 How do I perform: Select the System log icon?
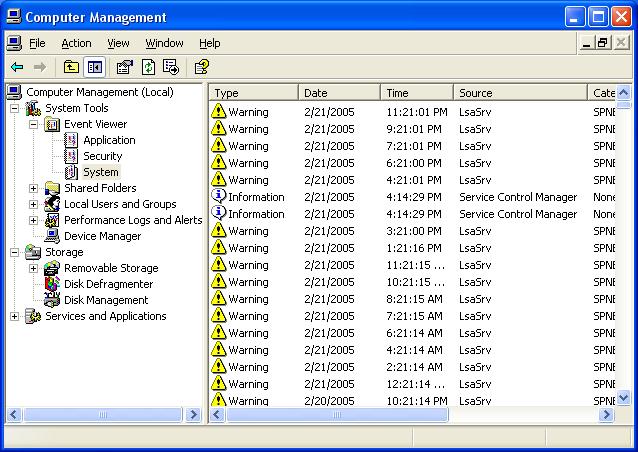[x=71, y=172]
